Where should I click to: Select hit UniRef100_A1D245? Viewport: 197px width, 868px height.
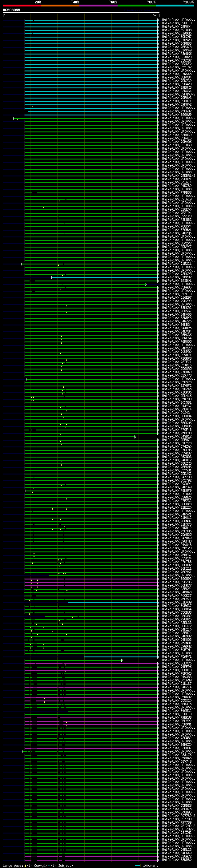177,389
